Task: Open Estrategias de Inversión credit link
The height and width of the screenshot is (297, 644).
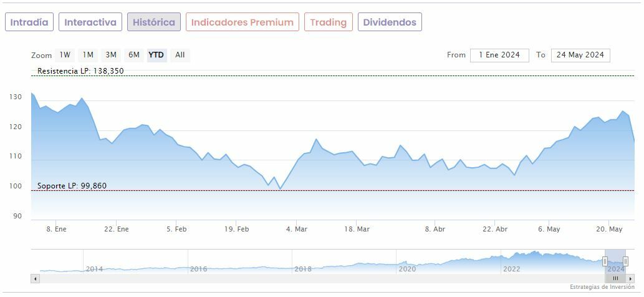Action: 603,287
